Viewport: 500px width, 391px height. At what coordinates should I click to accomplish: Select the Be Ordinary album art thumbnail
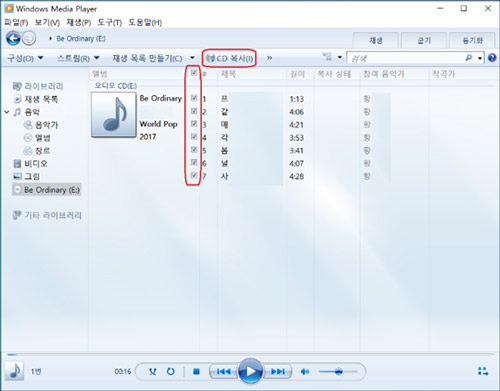point(114,115)
